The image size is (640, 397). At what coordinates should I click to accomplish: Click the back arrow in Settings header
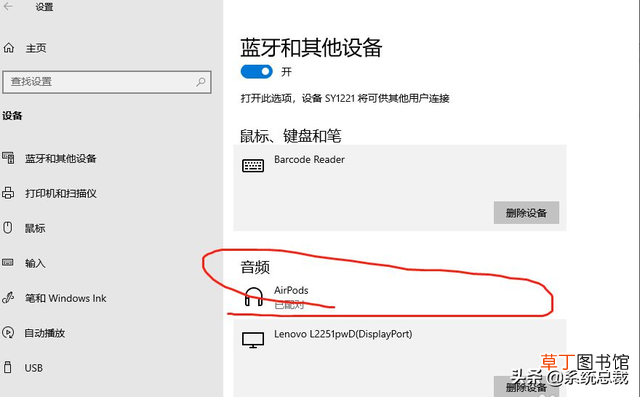point(8,7)
